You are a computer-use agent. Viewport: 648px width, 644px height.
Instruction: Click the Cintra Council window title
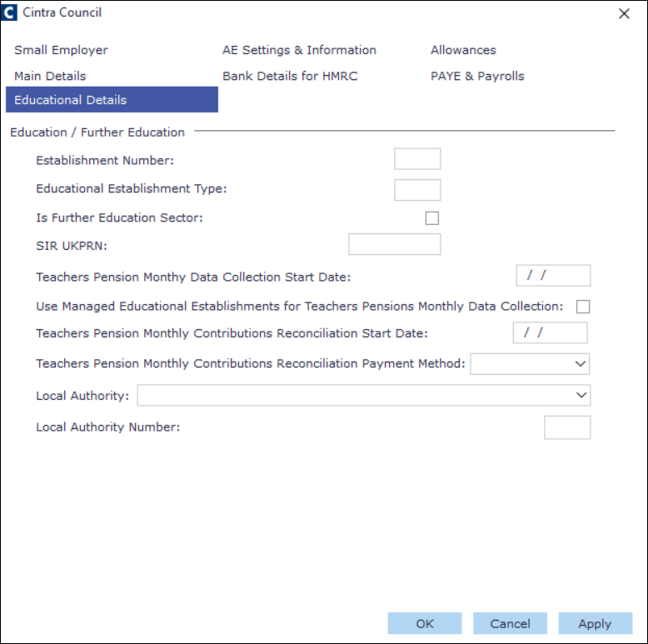(x=62, y=12)
